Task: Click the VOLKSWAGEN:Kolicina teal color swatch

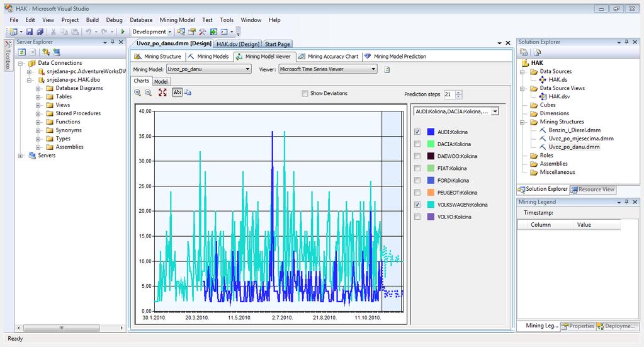Action: pyautogui.click(x=431, y=205)
